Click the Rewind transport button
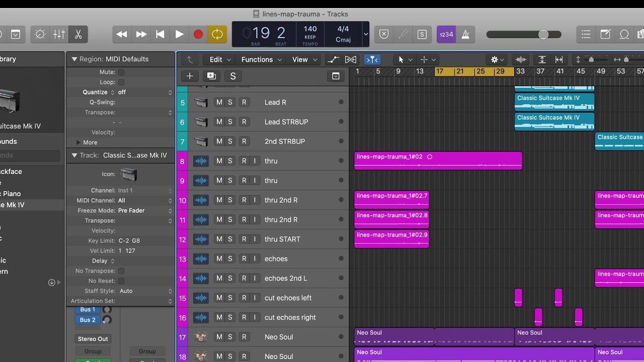Viewport: 644px width, 362px height. (x=122, y=34)
